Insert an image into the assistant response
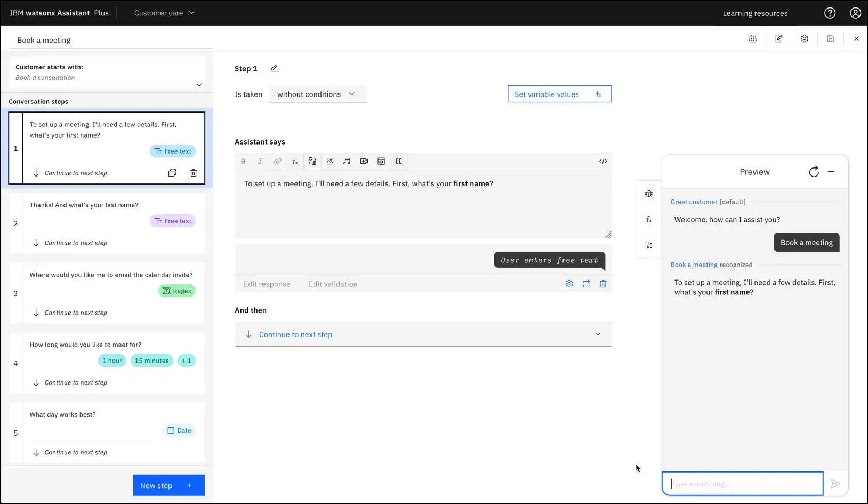 [x=330, y=161]
